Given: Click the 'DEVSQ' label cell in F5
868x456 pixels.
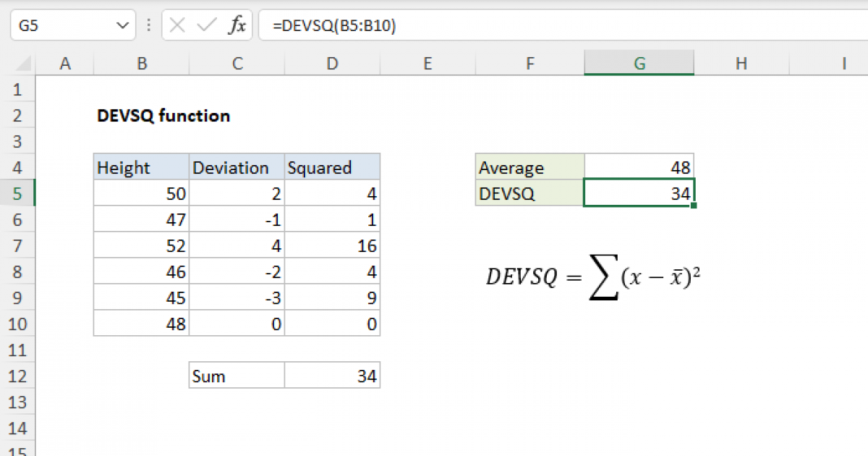Looking at the screenshot, I should (530, 194).
